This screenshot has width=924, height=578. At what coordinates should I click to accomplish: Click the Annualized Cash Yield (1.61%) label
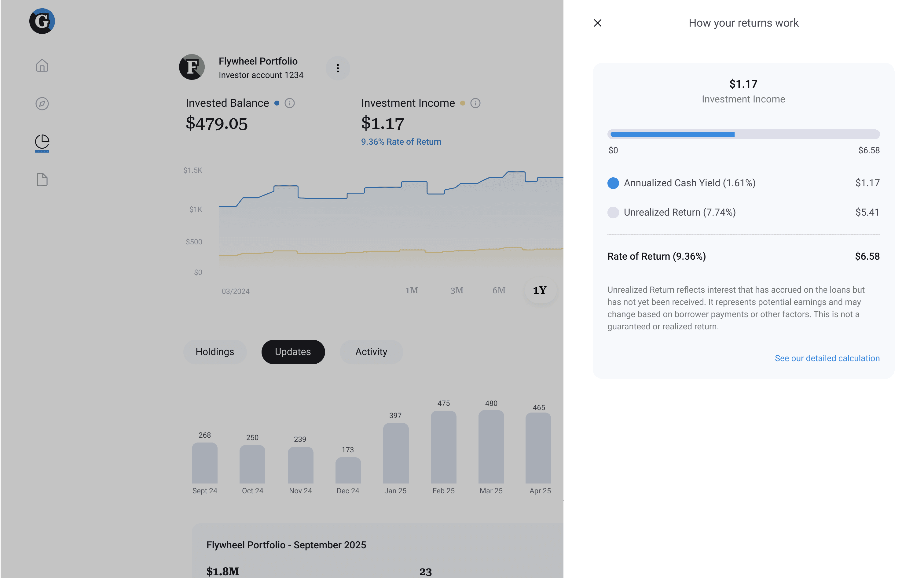[690, 183]
